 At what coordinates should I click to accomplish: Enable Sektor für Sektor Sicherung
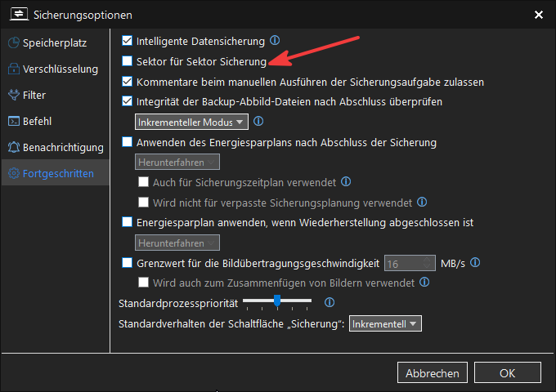(x=127, y=61)
